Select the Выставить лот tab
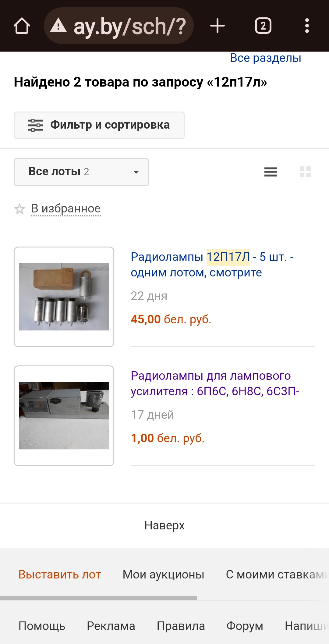This screenshot has width=329, height=644. 60,575
